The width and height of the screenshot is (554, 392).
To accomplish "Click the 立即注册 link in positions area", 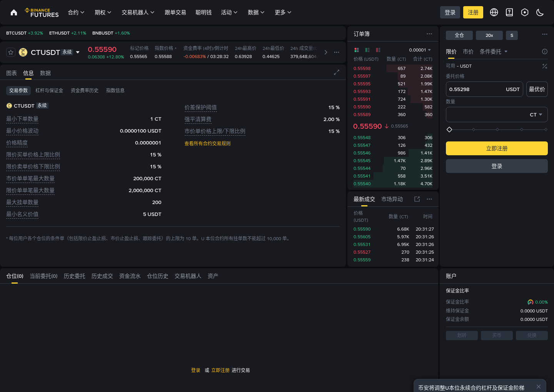I will (x=220, y=370).
